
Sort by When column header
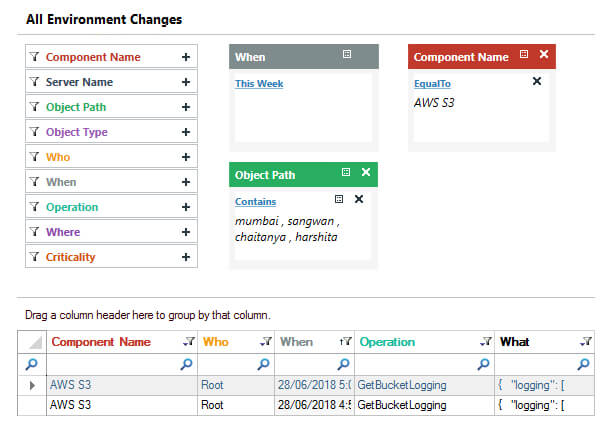297,342
